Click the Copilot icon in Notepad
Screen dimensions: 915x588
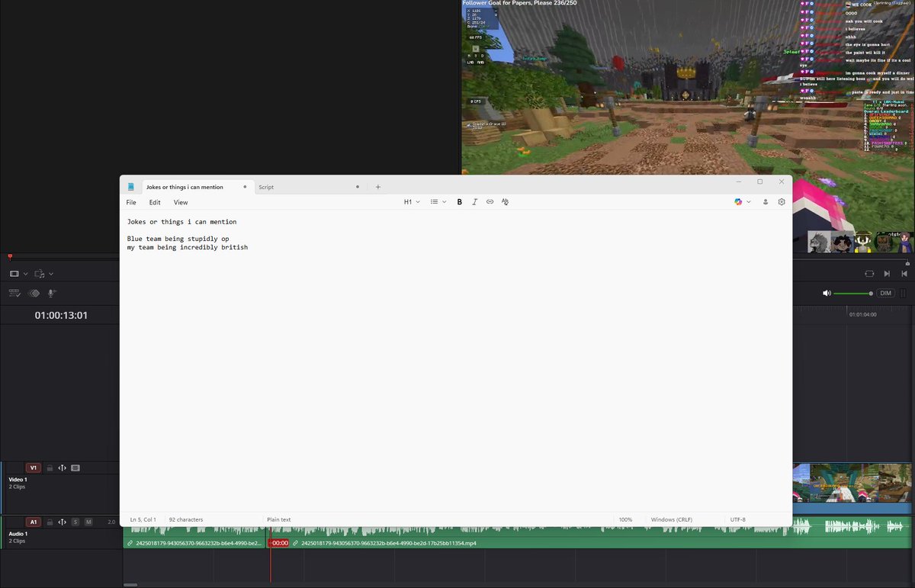(x=738, y=202)
